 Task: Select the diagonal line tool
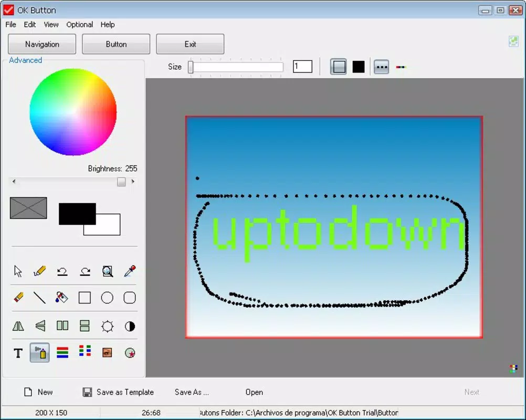39,298
